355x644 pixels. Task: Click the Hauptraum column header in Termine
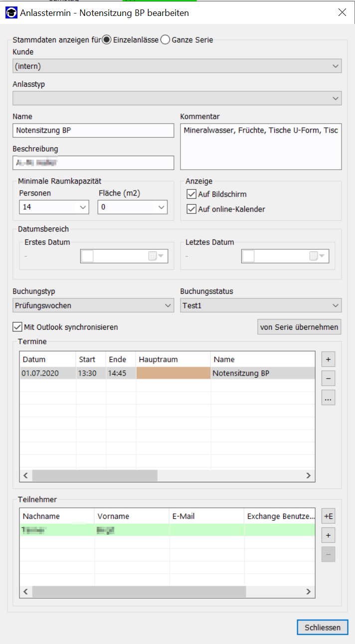pos(173,359)
